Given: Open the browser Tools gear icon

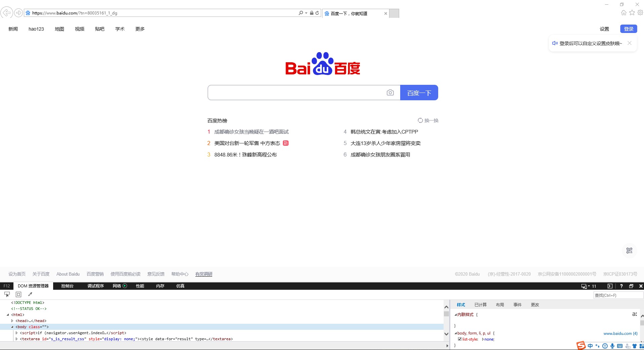Looking at the screenshot, I should coord(640,13).
